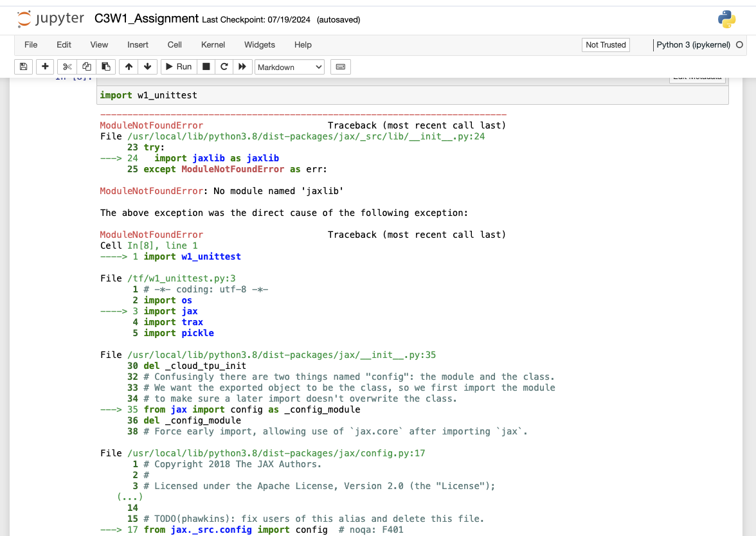
Task: Click the /tf/w1_unittest.py:3 file path
Action: pos(181,278)
